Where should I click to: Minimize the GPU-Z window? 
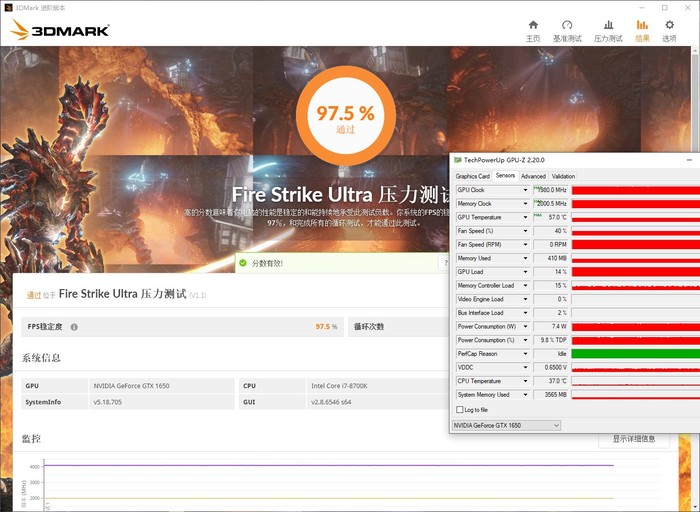[x=689, y=160]
